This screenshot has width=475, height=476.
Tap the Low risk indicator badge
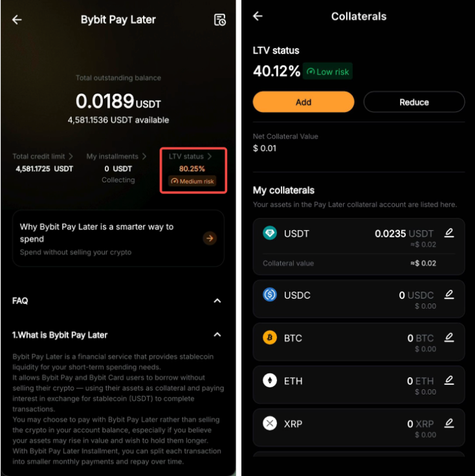(x=328, y=71)
